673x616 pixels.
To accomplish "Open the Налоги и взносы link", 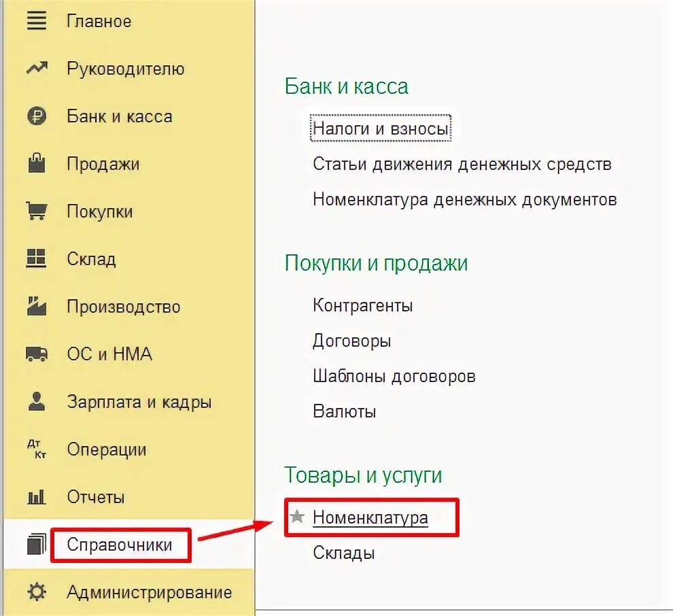I will [381, 128].
